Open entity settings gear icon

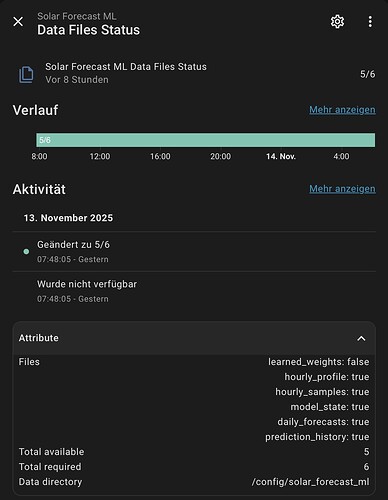[x=337, y=22]
